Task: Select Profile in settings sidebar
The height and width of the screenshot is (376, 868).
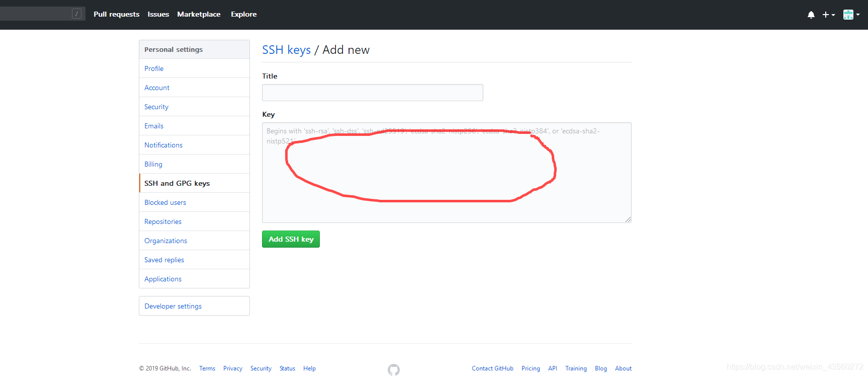Action: (x=194, y=68)
